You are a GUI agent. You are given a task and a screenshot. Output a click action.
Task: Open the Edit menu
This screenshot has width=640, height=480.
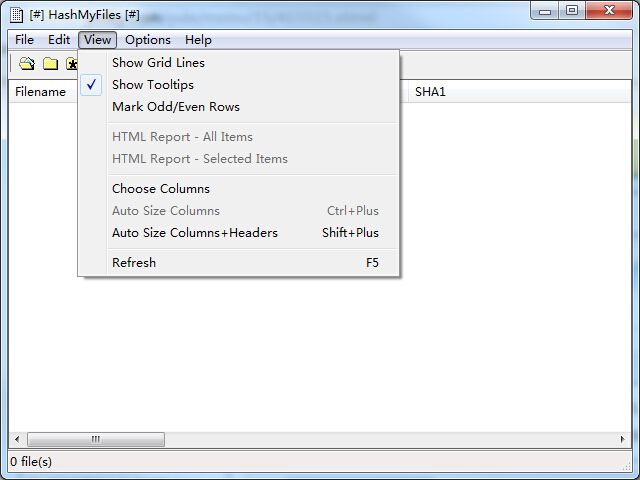point(59,40)
